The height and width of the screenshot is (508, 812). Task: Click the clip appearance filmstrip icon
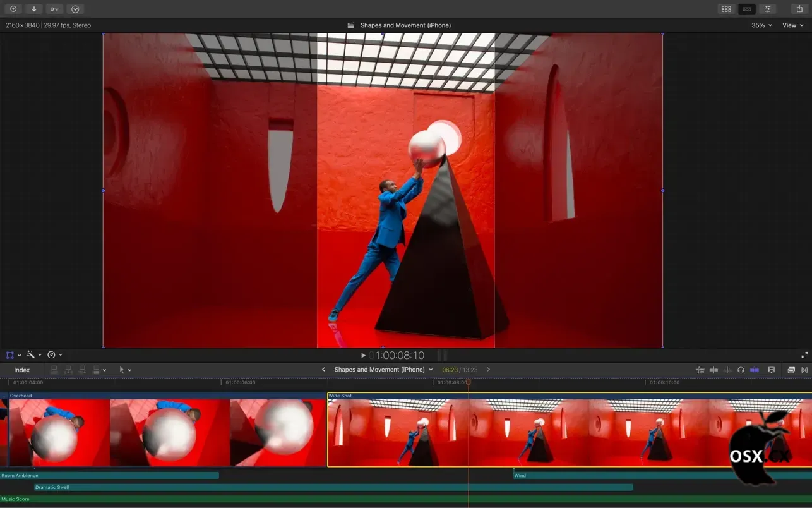[771, 370]
